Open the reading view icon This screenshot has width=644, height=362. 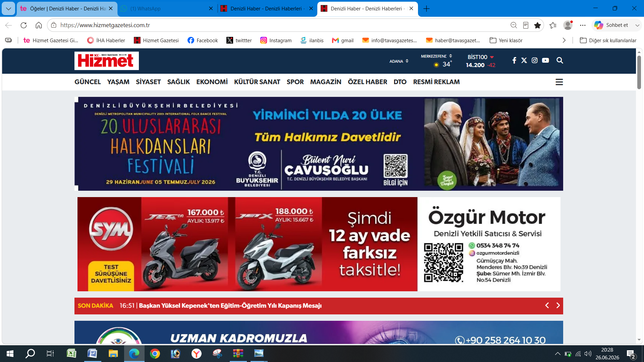click(x=526, y=25)
